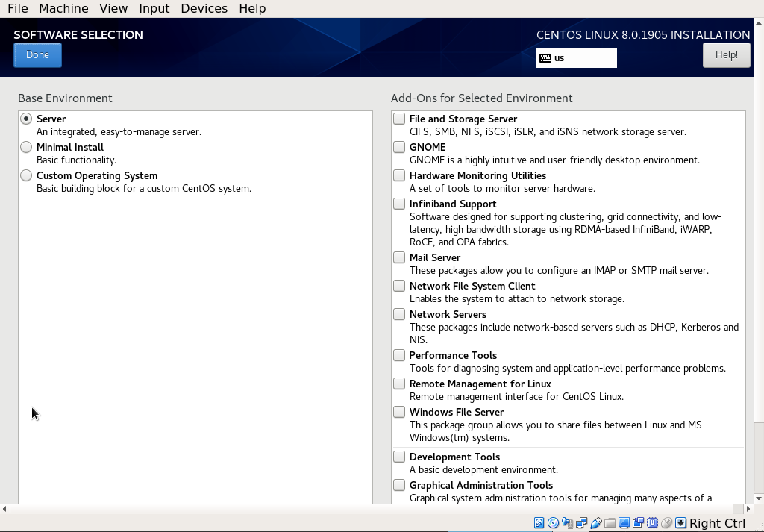The image size is (764, 532).
Task: Click the network adapters status icon
Action: [x=580, y=522]
